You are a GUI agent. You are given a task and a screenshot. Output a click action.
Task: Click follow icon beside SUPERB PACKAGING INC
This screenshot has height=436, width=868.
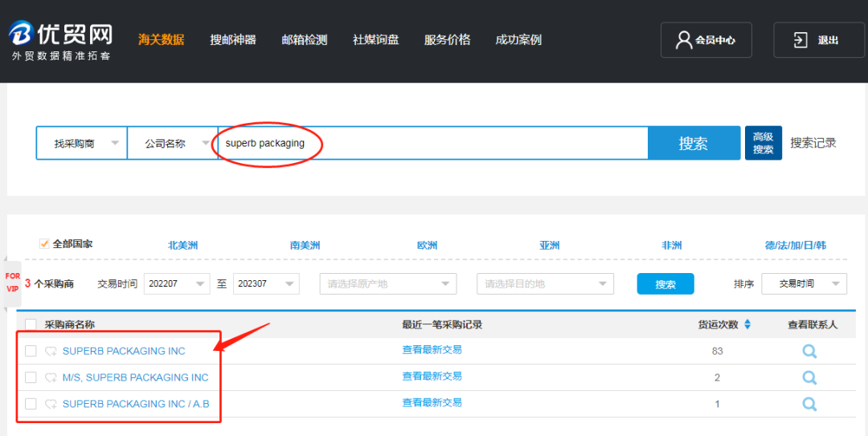pyautogui.click(x=51, y=351)
